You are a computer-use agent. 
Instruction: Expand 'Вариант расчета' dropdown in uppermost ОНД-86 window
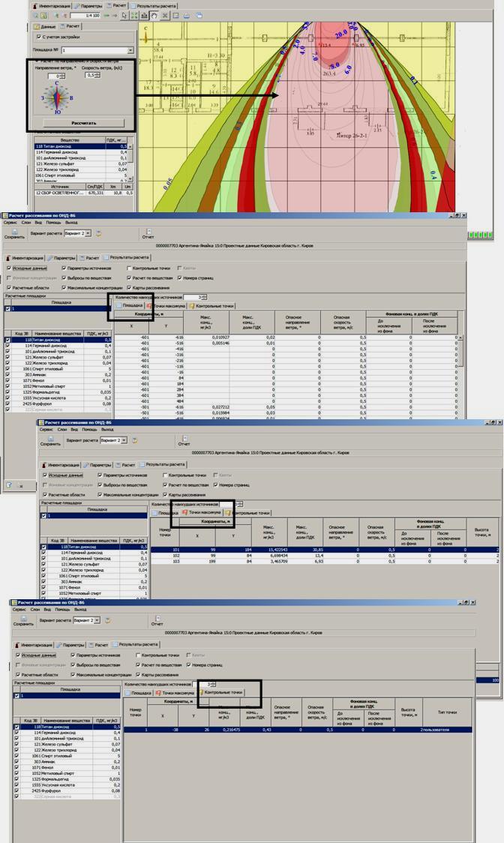(89, 233)
